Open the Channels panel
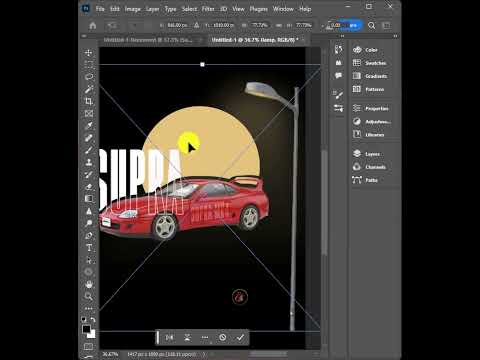The height and width of the screenshot is (360, 480). (x=369, y=167)
